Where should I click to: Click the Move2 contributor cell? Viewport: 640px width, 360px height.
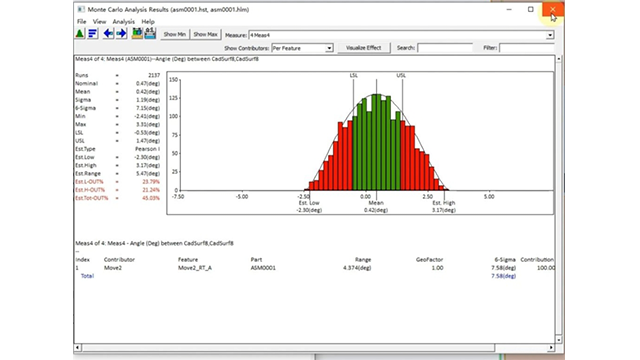[113, 268]
